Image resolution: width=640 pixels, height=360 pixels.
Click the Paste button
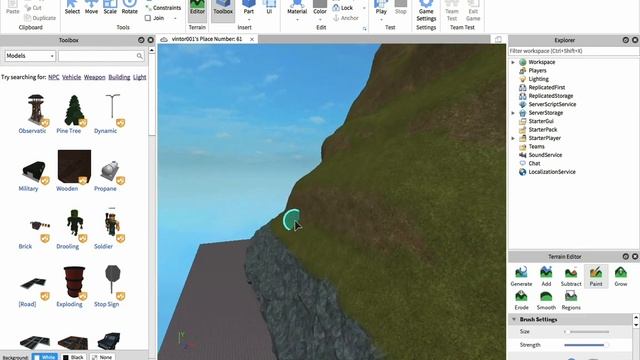tap(13, 8)
